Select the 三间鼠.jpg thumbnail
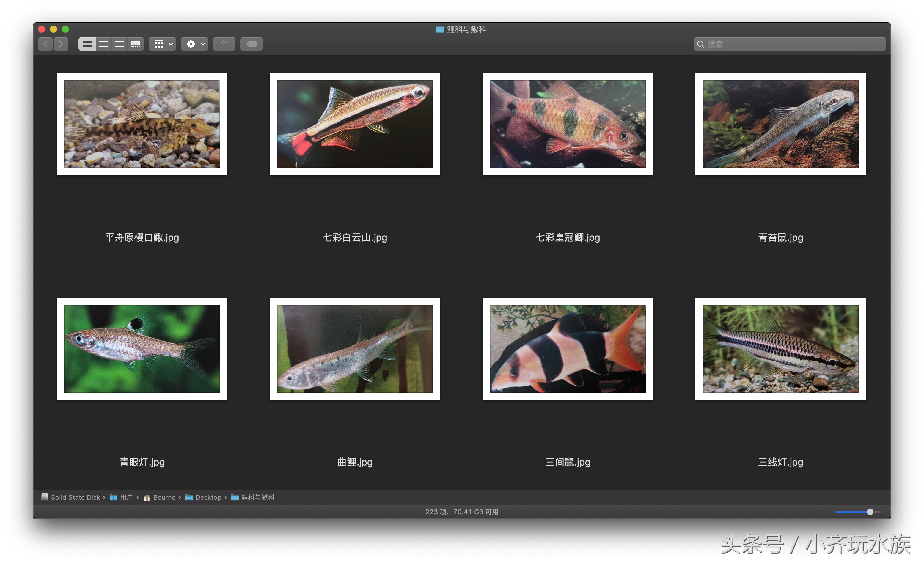The image size is (924, 563). point(568,349)
